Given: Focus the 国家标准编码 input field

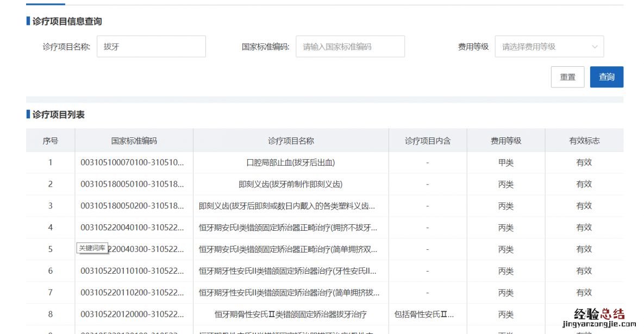Looking at the screenshot, I should pyautogui.click(x=350, y=47).
